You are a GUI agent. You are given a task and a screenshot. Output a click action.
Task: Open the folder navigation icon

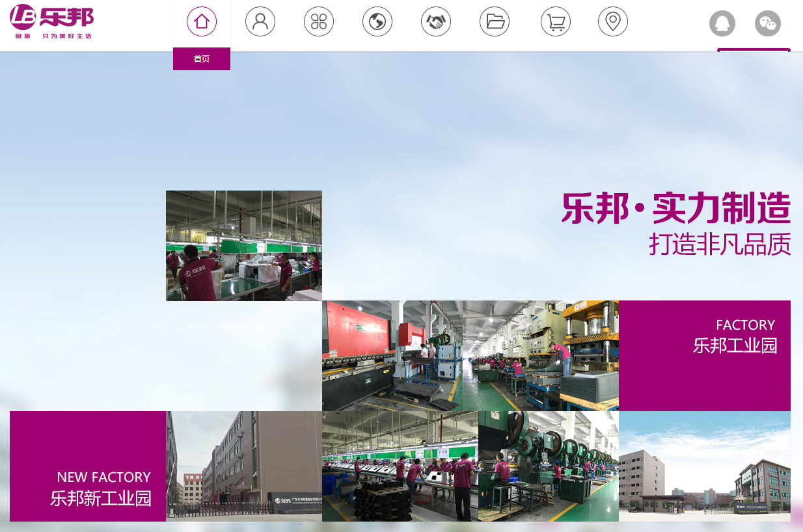pos(495,21)
